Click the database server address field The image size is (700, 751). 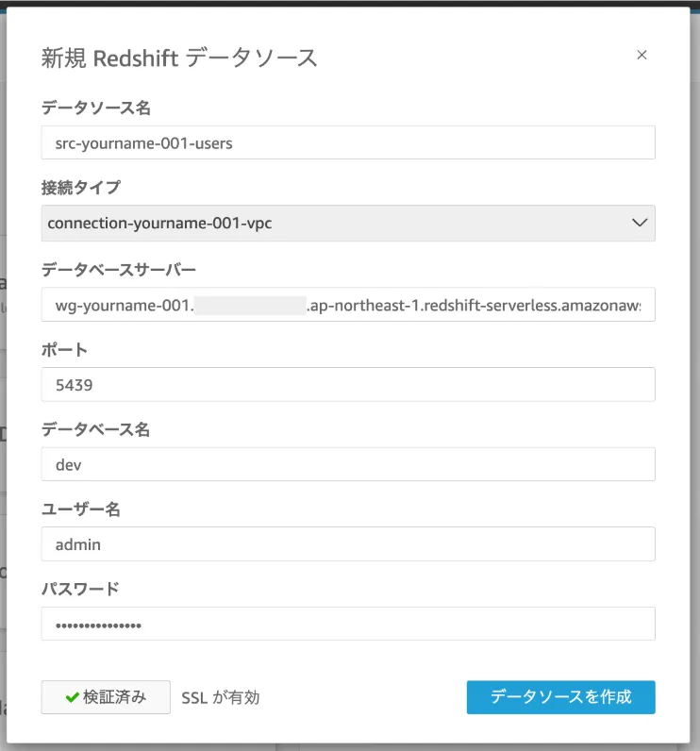tap(348, 305)
